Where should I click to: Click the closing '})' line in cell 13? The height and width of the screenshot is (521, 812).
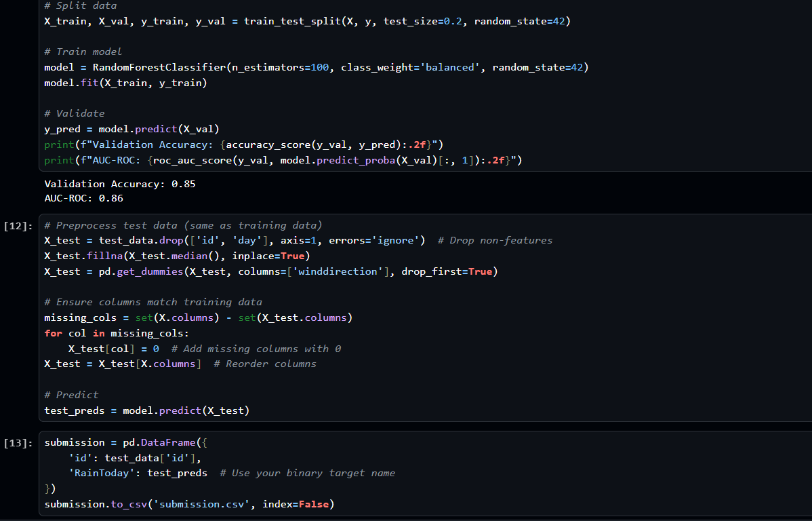[x=49, y=489]
